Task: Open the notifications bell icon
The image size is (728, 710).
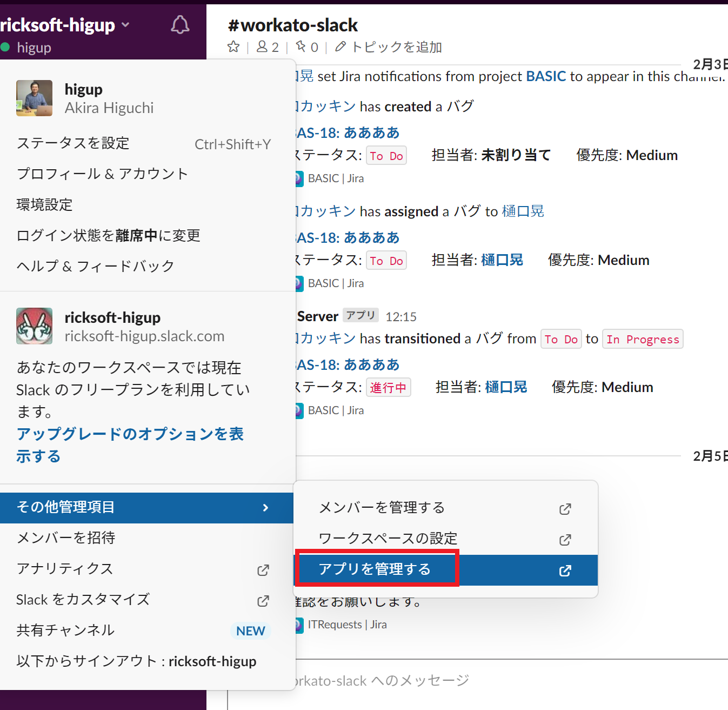Action: [x=180, y=24]
